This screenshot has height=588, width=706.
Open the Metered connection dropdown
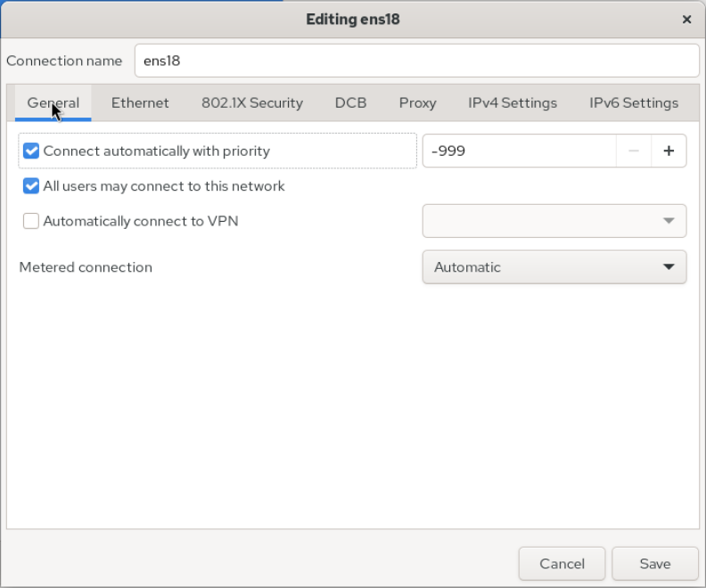pos(554,267)
